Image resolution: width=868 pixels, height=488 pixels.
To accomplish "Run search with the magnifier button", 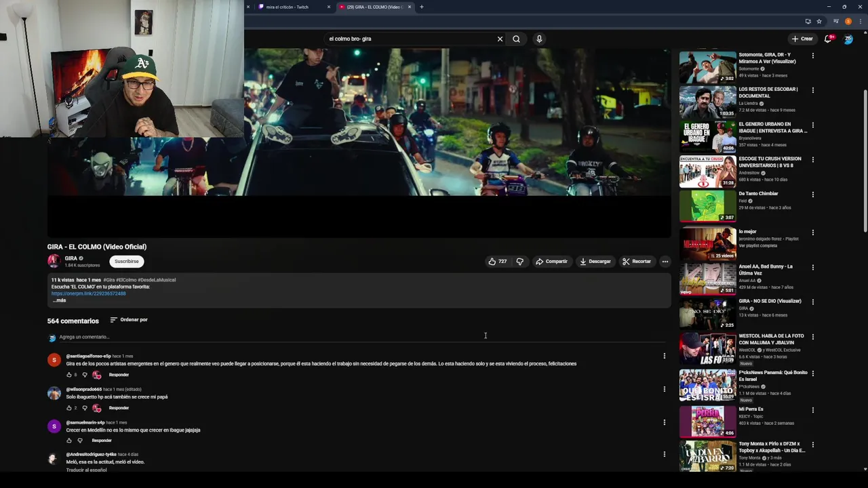I will point(517,39).
